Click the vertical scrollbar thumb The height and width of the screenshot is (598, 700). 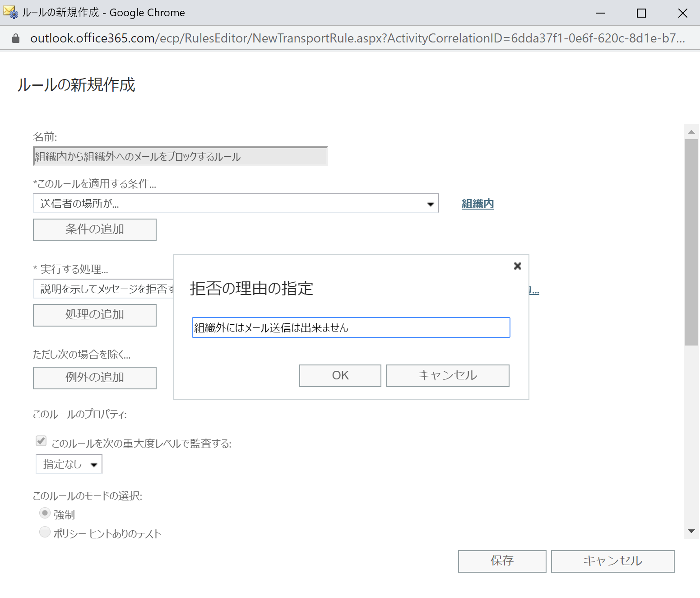click(x=691, y=243)
